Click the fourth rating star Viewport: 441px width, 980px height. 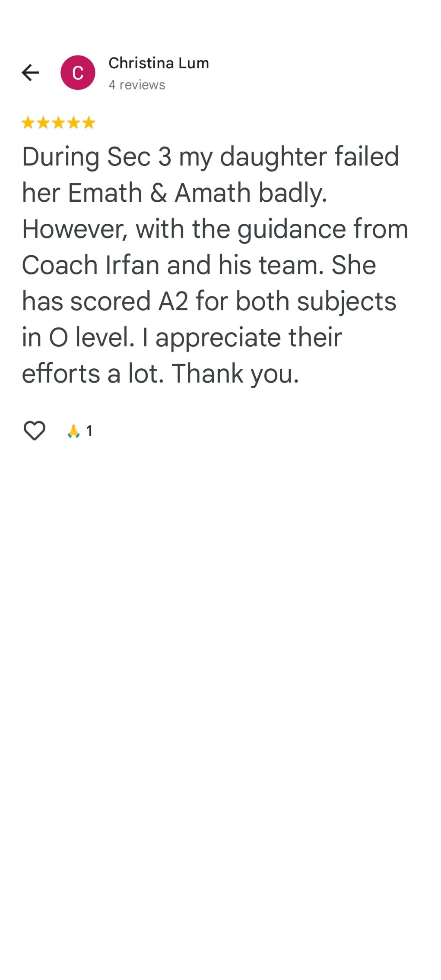73,122
